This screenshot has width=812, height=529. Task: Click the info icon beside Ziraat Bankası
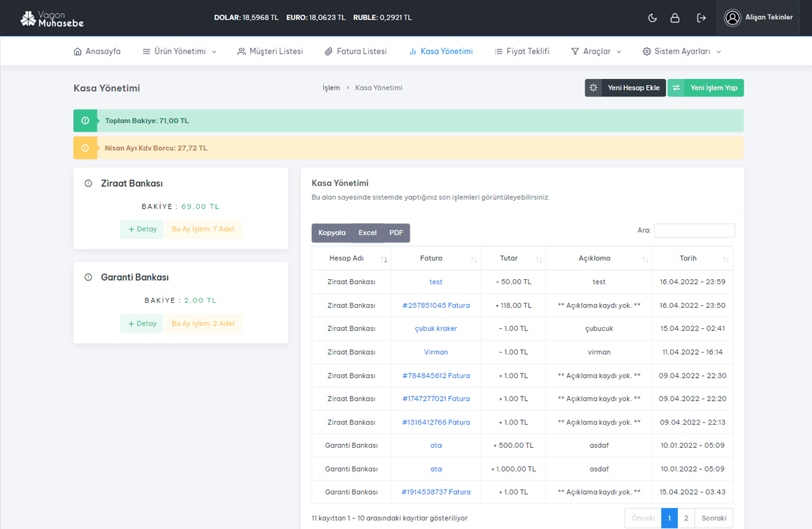coord(89,183)
